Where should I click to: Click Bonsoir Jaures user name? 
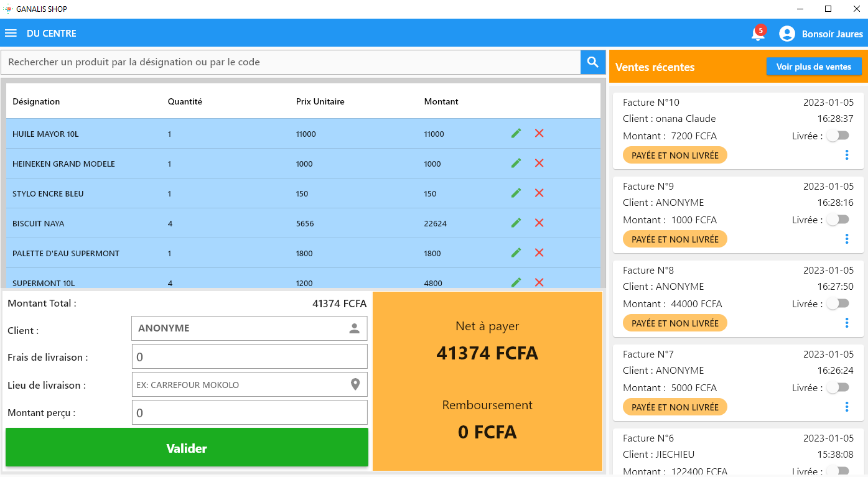click(x=832, y=34)
